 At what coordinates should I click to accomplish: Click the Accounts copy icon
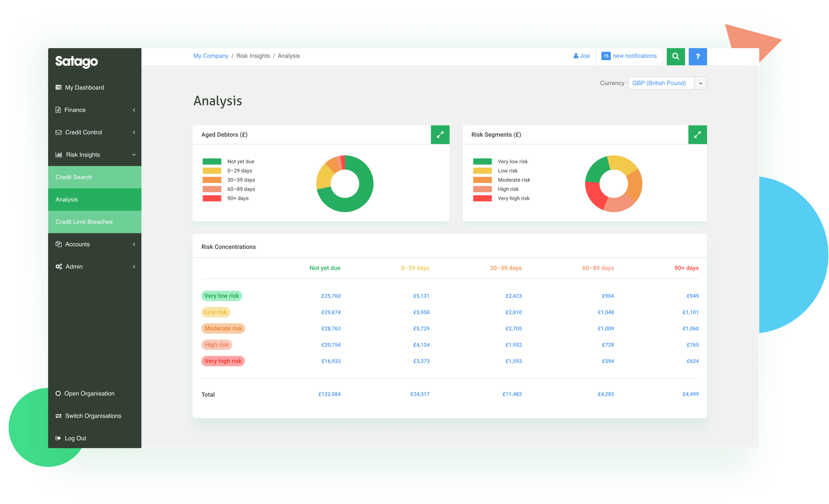pos(58,244)
